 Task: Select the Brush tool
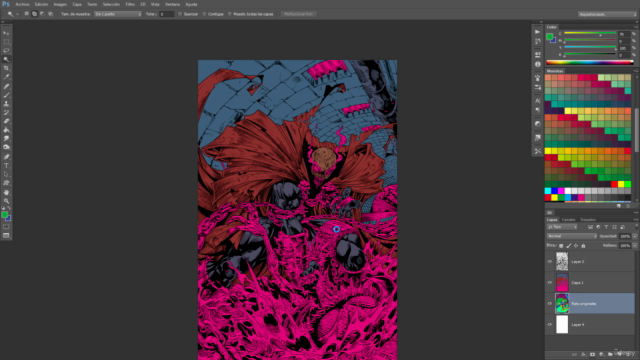tap(6, 95)
